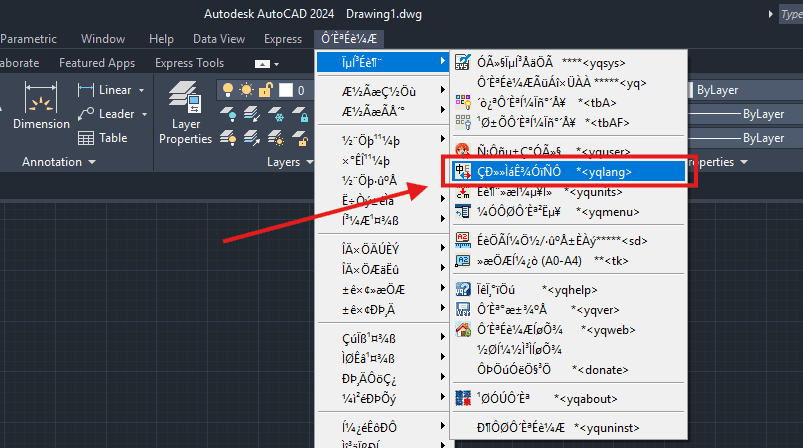Screen dimensions: 803x448
Task: Click the <sd> drawing-frame entry
Action: [x=568, y=241]
